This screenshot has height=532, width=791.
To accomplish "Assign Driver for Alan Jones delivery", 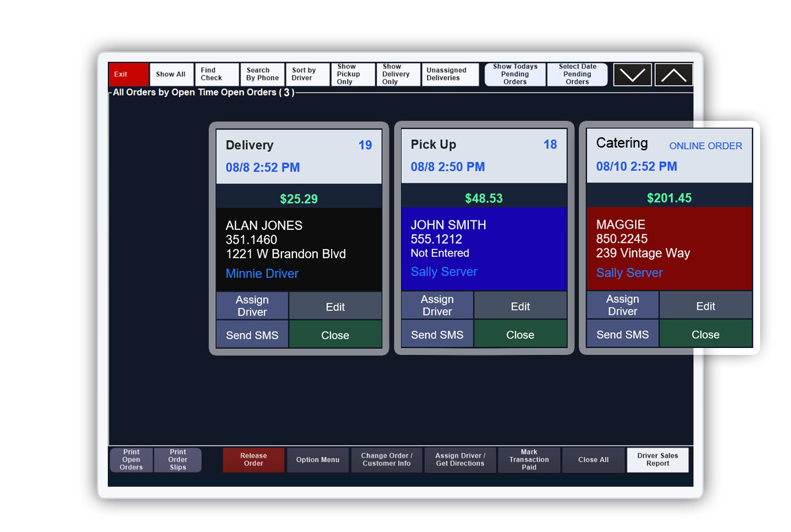I will click(x=252, y=306).
